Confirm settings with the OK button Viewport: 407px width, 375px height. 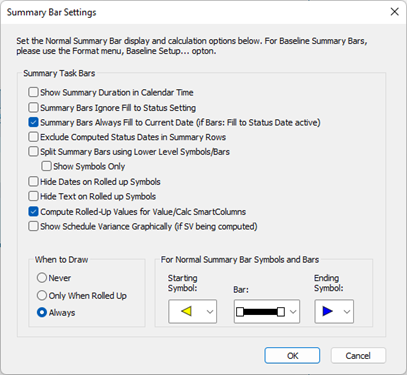pyautogui.click(x=292, y=356)
